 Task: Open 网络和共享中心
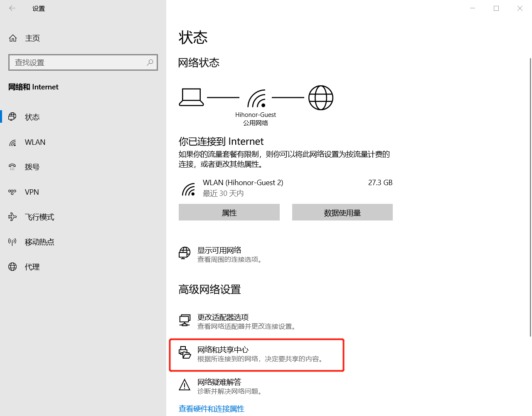[x=223, y=350]
